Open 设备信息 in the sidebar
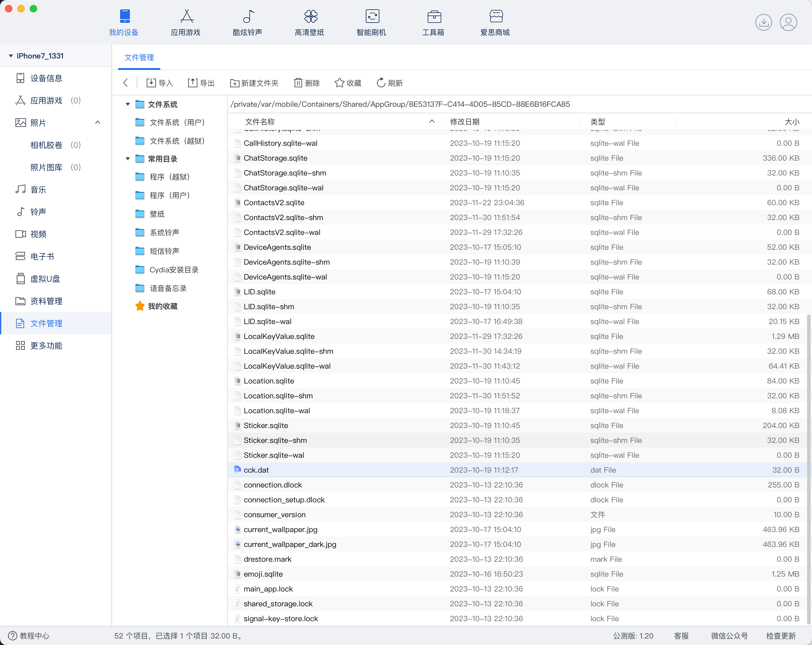812x645 pixels. coord(56,78)
